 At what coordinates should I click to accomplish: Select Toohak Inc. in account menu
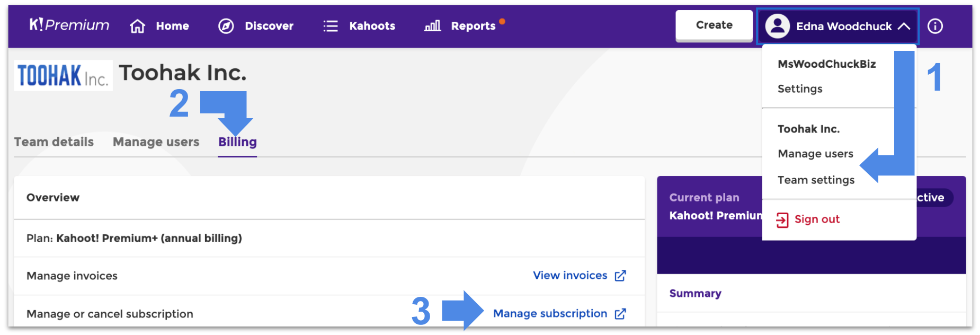click(808, 129)
